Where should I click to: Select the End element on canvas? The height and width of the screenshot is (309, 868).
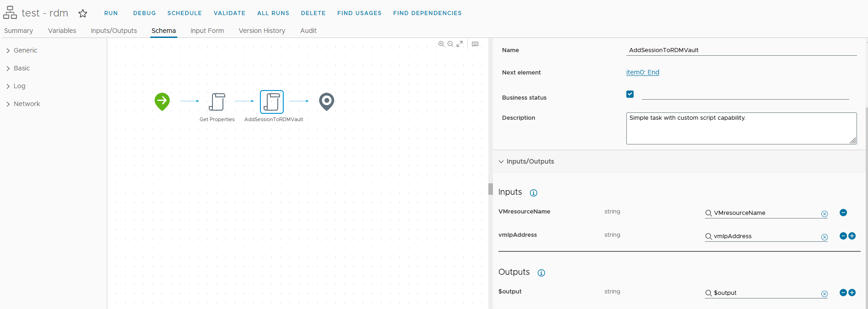[x=327, y=101]
